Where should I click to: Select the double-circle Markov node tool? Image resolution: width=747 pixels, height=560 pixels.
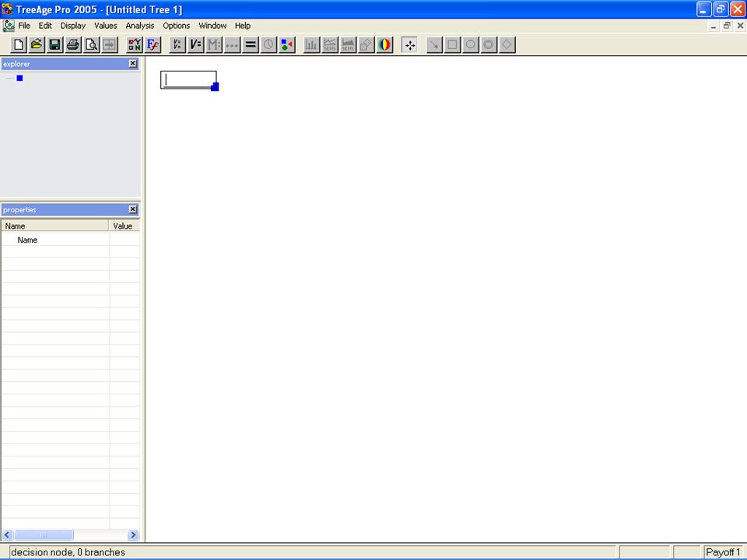point(489,45)
